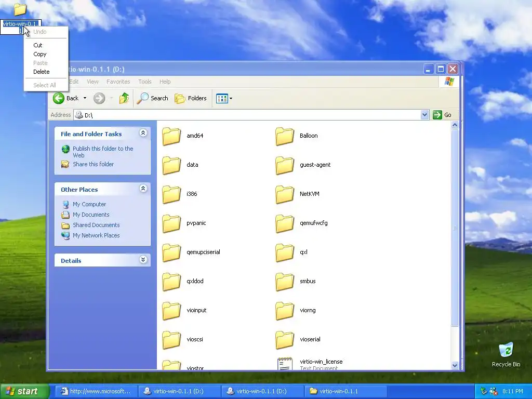
Task: Open the Favorites menu
Action: click(118, 82)
